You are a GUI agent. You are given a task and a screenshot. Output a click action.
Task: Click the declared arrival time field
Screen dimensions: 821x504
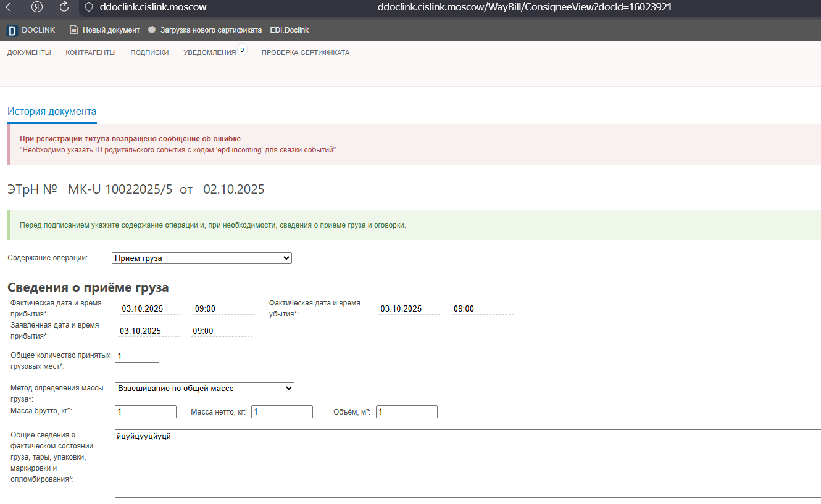click(222, 331)
